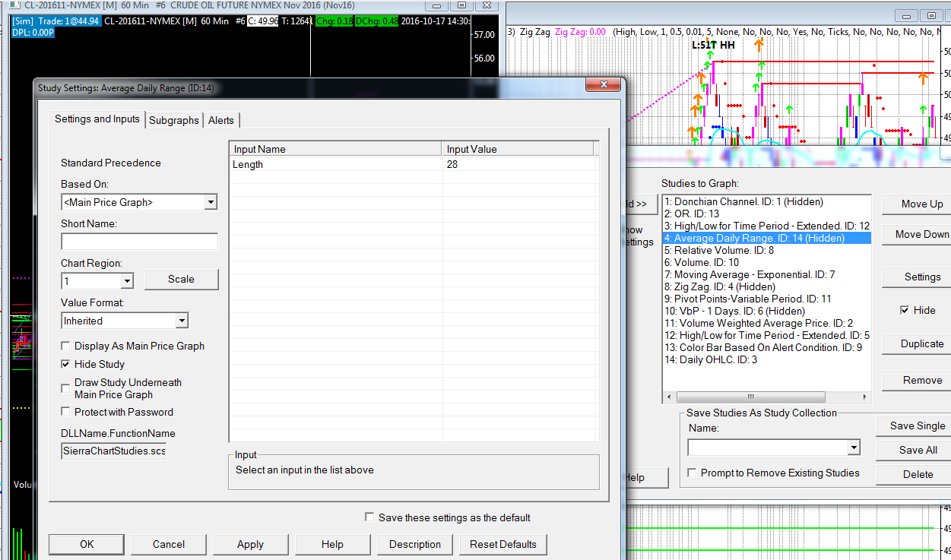Screen dimensions: 951x560
Task: Click the Cancel button
Action: [x=169, y=544]
